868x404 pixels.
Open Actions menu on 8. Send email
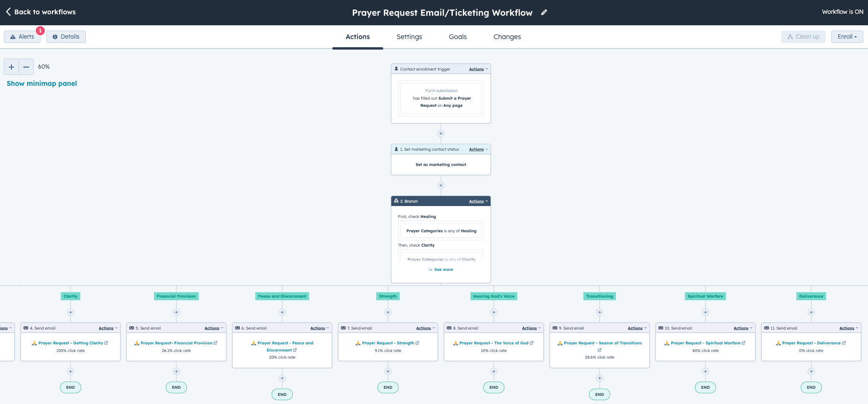click(531, 328)
